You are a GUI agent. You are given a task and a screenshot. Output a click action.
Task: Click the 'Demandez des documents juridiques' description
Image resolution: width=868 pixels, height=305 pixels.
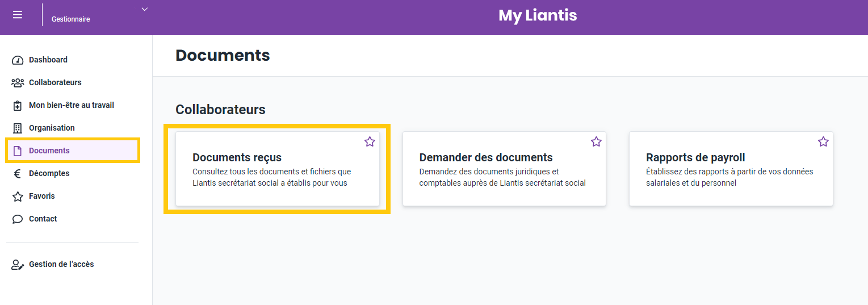tap(502, 177)
